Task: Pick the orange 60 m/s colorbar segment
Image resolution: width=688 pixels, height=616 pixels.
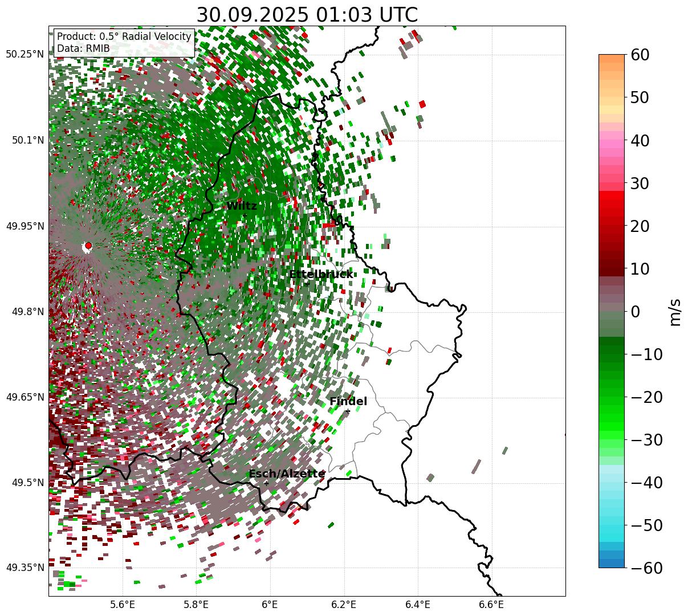Action: 612,58
